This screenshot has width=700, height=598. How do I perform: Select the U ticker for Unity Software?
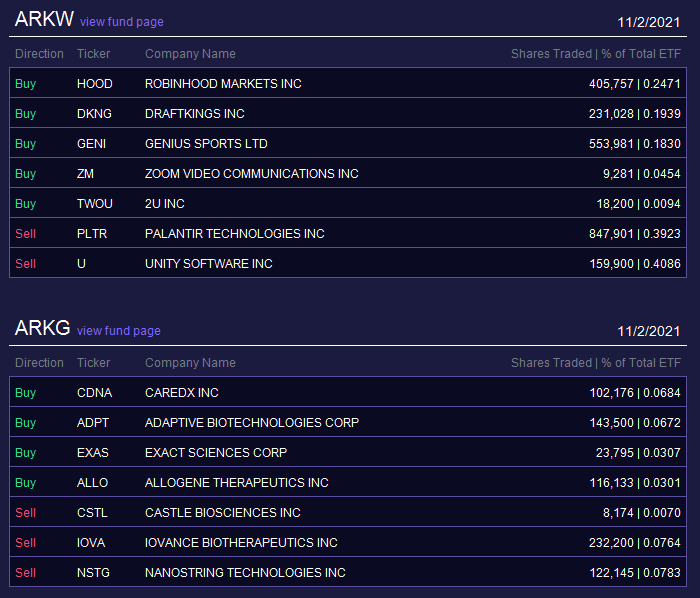[x=81, y=264]
